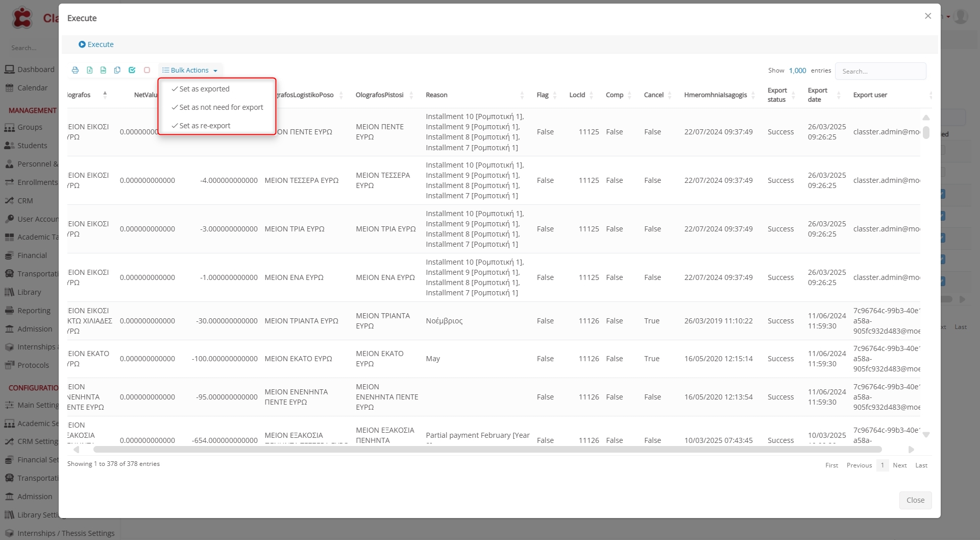The image size is (980, 540).
Task: Go to the First page link
Action: pyautogui.click(x=831, y=465)
